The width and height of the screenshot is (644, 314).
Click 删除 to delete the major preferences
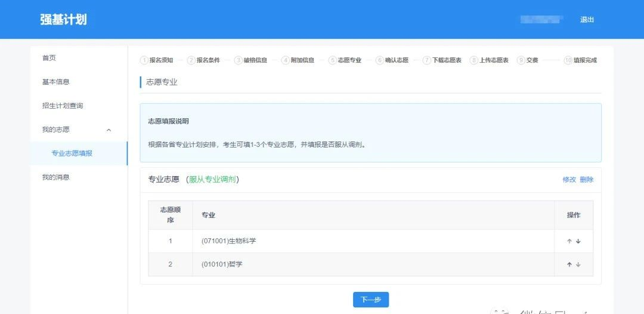[x=587, y=180]
